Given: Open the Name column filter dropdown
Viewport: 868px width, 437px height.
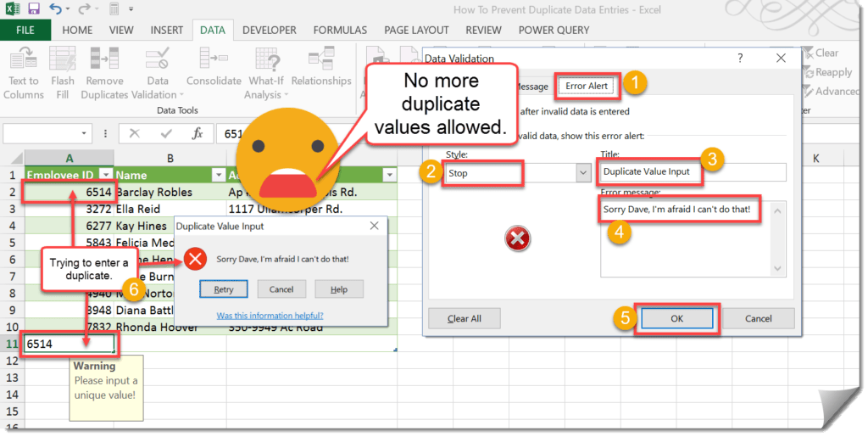Looking at the screenshot, I should pyautogui.click(x=219, y=175).
